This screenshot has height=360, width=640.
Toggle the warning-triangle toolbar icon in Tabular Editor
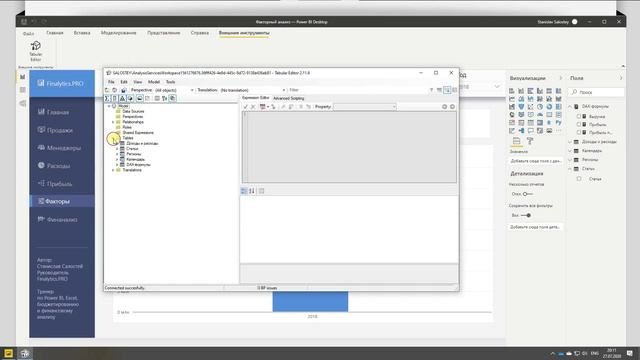coord(122,98)
